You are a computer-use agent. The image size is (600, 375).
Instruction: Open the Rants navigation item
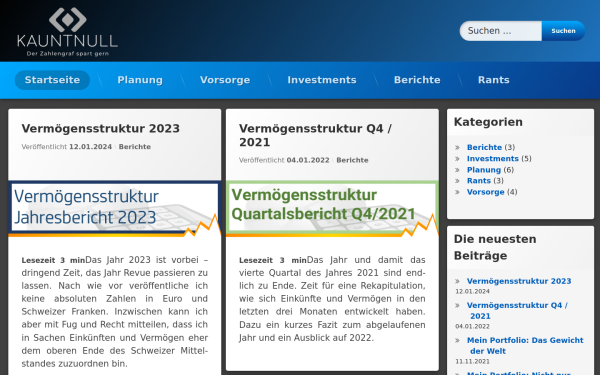pyautogui.click(x=494, y=80)
